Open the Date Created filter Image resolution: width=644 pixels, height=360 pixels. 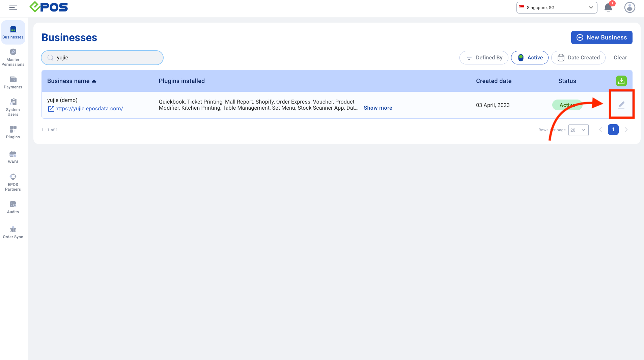coord(578,58)
